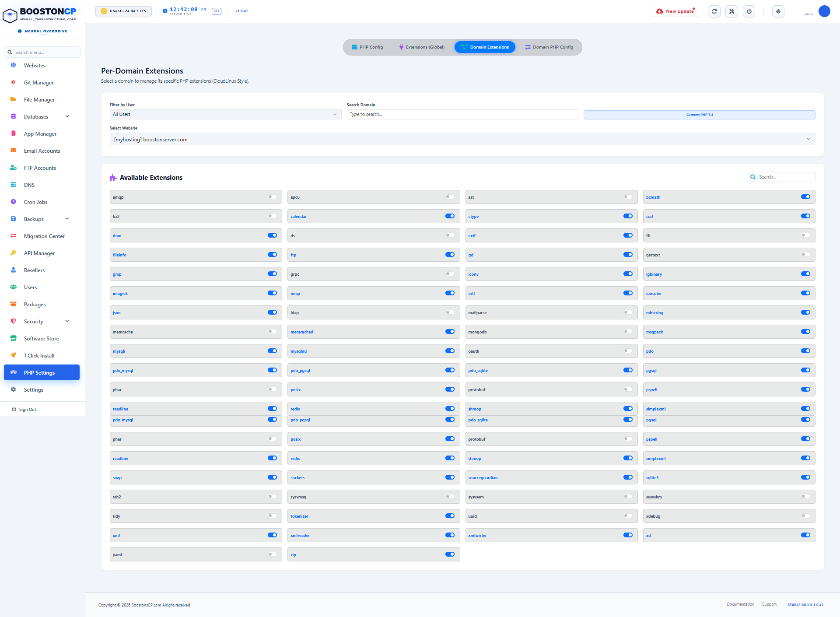Click the refresh icon in top bar

tap(714, 11)
